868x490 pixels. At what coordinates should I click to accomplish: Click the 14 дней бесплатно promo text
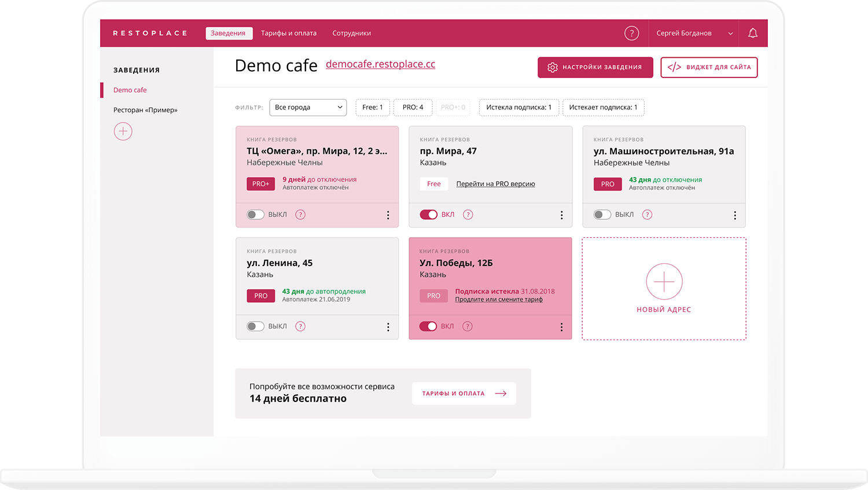point(298,399)
